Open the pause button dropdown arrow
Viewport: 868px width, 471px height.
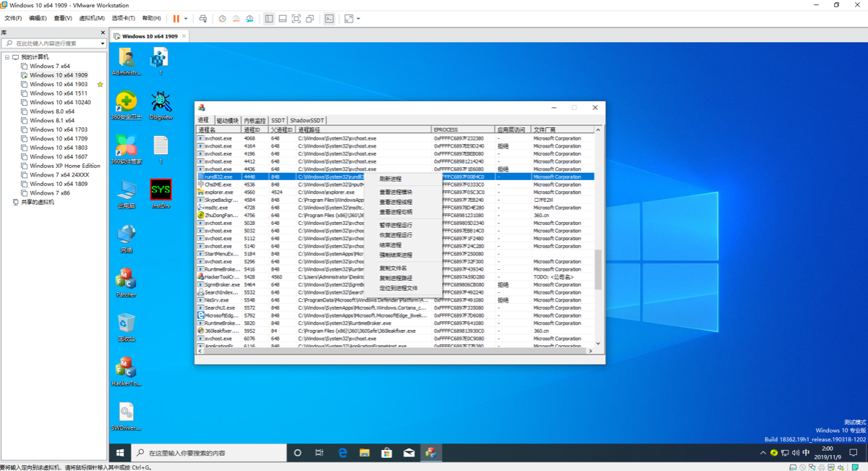tap(186, 19)
